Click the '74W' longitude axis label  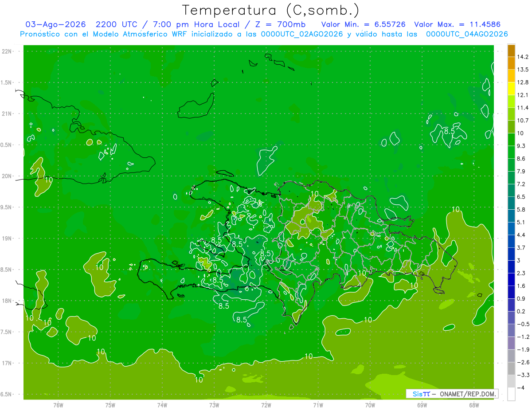pos(162,405)
